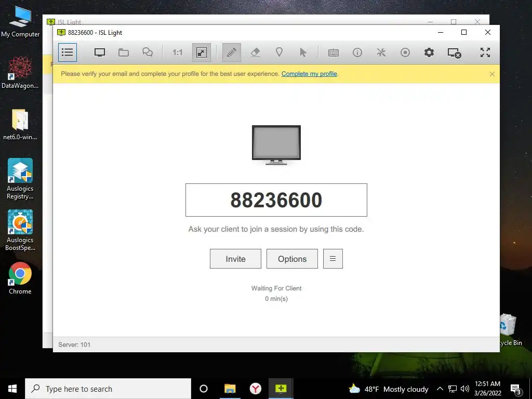
Task: Click the session code 88236600 field
Action: point(276,200)
